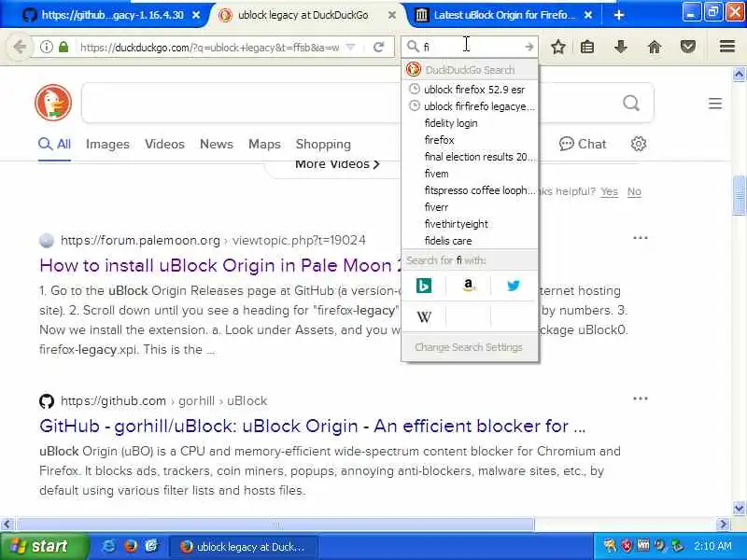The height and width of the screenshot is (560, 747).
Task: Switch to Maps results
Action: (264, 145)
